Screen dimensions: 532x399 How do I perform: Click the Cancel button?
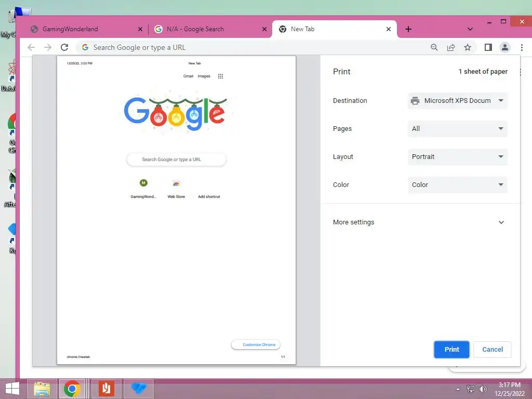(493, 350)
